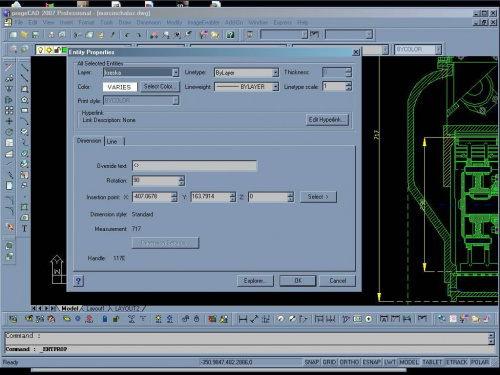Screen dimensions: 500x375
Task: Select the Rotate tool icon
Action: click(x=9, y=132)
